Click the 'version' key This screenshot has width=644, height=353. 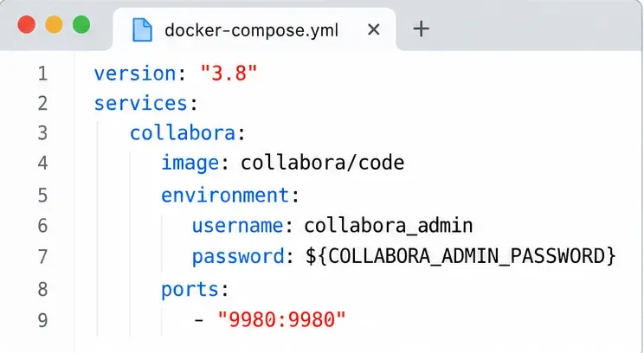135,74
